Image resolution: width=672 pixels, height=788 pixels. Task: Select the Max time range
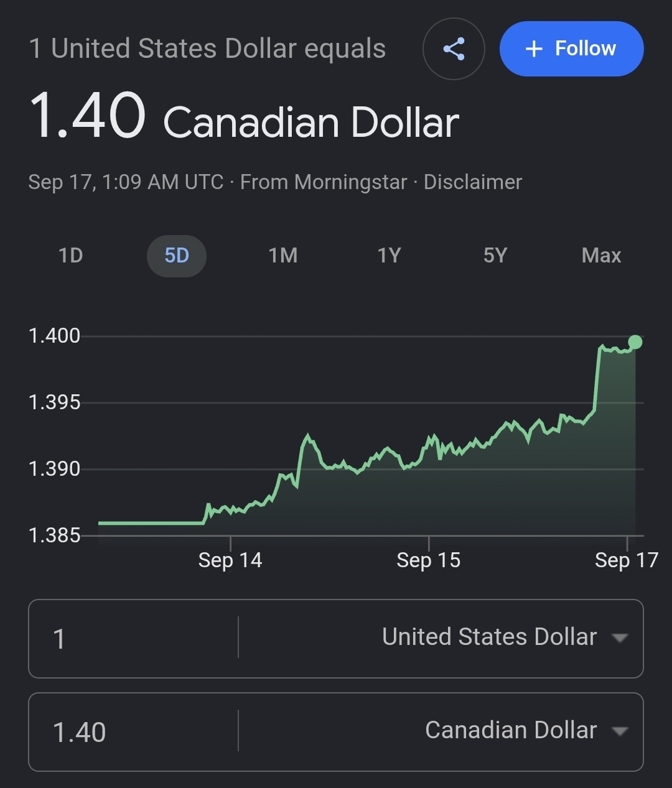(601, 256)
